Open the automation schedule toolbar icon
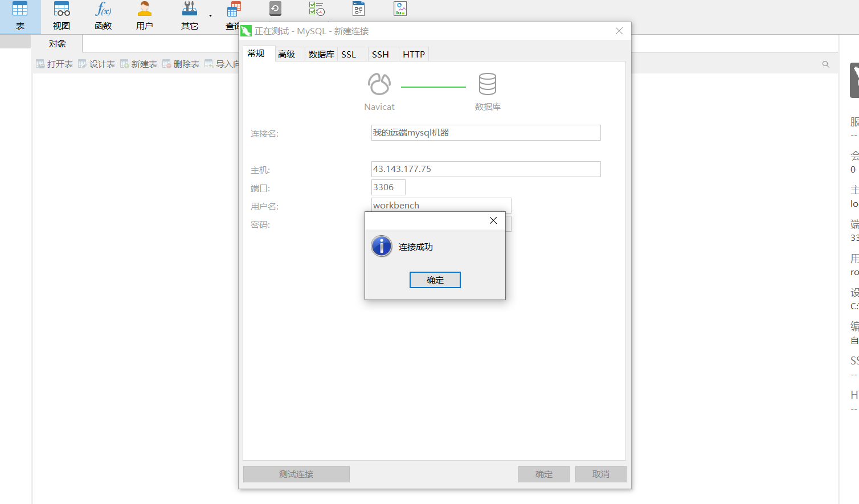Viewport: 859px width, 504px height. (x=317, y=9)
